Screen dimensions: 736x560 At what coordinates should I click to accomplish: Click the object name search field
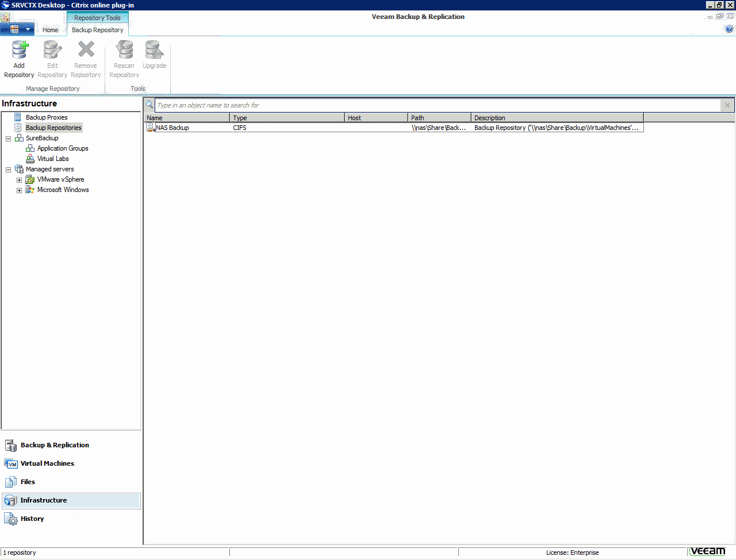coord(437,105)
